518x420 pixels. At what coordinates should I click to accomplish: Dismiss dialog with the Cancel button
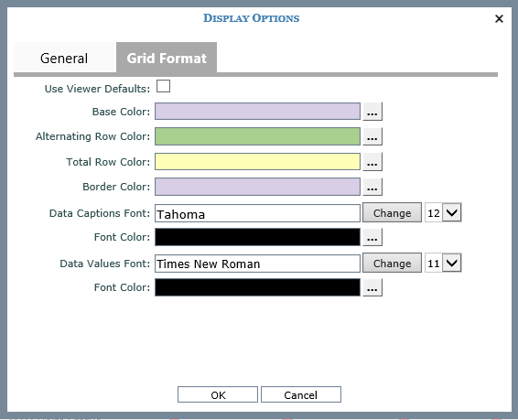pos(301,394)
